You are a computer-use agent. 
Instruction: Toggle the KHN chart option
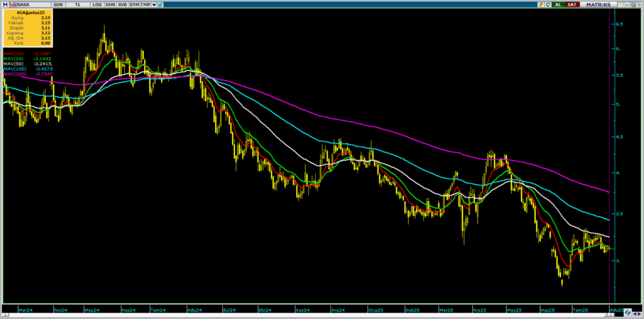pyautogui.click(x=110, y=4)
